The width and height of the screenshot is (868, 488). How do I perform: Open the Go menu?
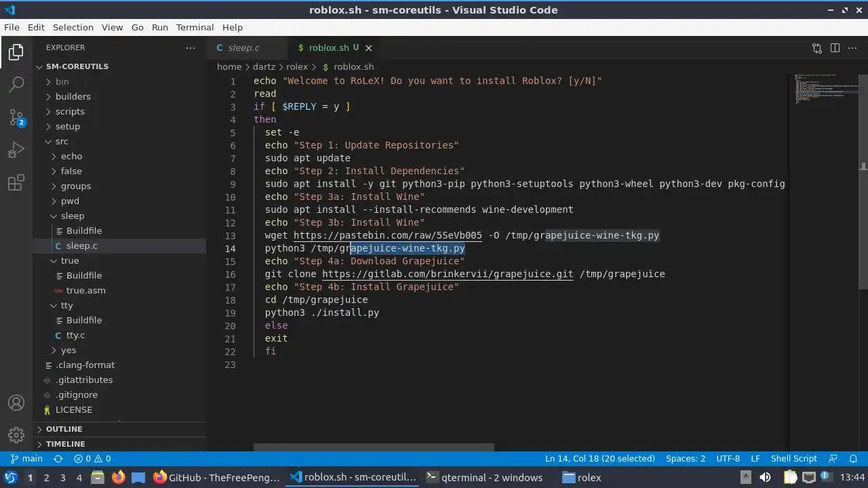pyautogui.click(x=138, y=27)
